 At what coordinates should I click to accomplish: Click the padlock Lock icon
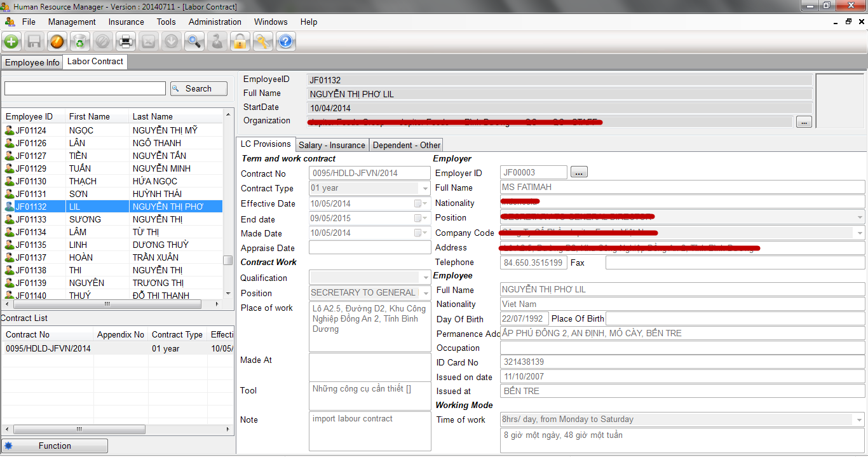(x=240, y=42)
